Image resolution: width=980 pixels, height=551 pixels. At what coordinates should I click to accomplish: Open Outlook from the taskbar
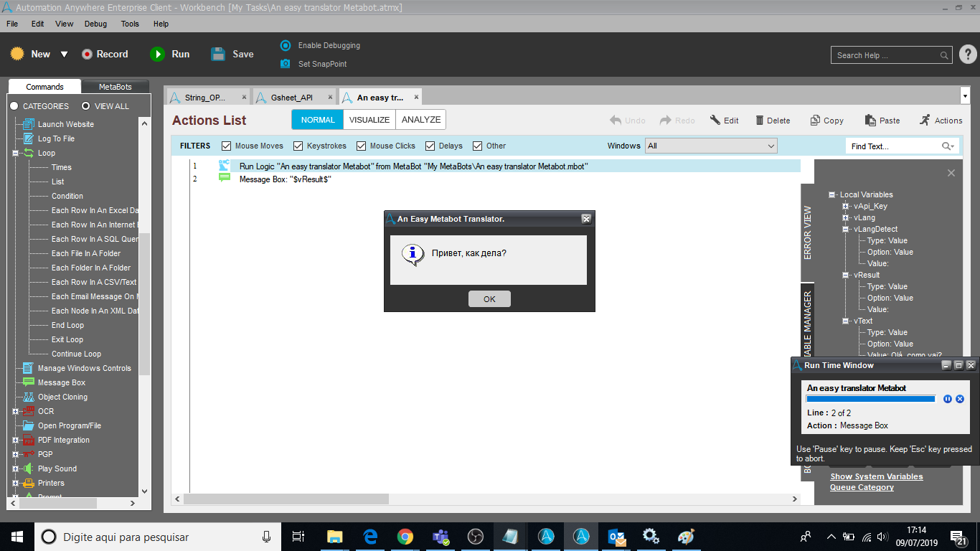coord(616,537)
